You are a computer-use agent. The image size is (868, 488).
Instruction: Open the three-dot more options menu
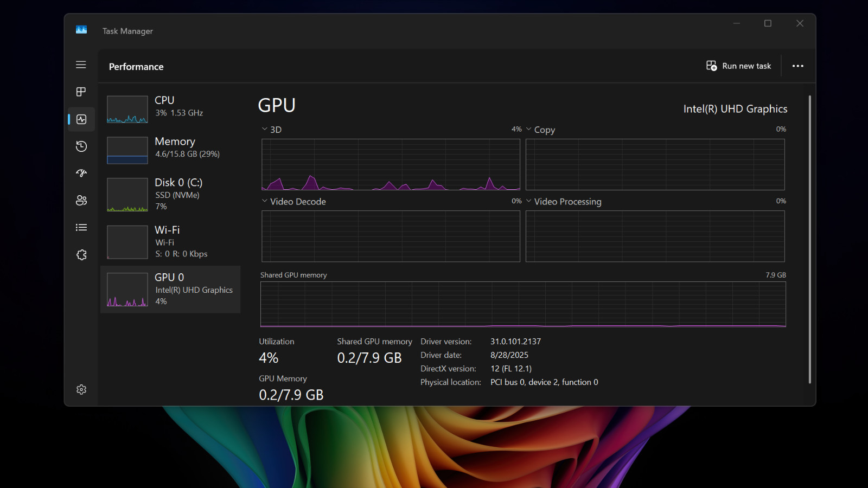click(797, 66)
